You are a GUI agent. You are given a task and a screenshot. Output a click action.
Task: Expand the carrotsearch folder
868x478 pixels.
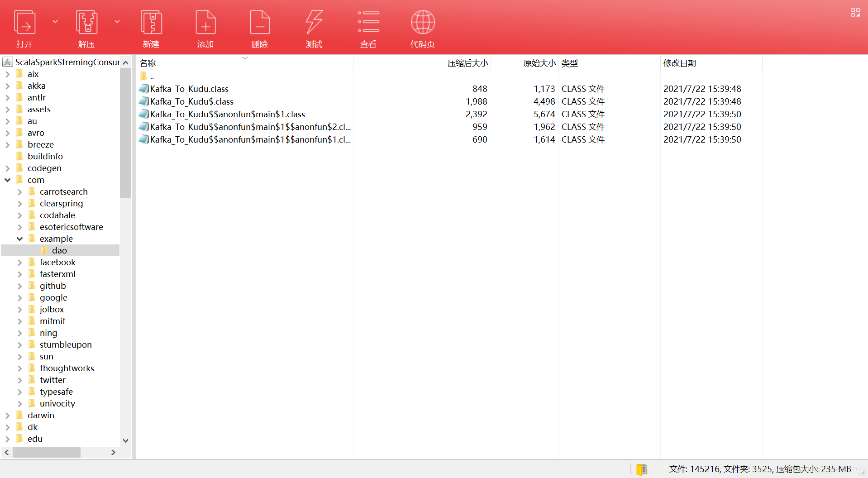pyautogui.click(x=20, y=191)
